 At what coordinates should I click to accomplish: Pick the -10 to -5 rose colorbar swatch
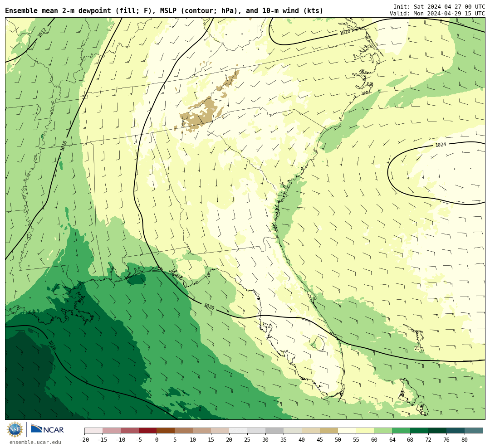[x=130, y=430]
